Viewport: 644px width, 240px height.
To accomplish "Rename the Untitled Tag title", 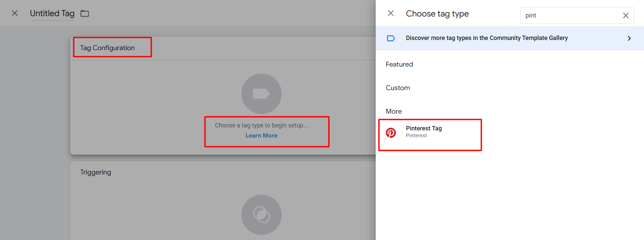I will [52, 13].
